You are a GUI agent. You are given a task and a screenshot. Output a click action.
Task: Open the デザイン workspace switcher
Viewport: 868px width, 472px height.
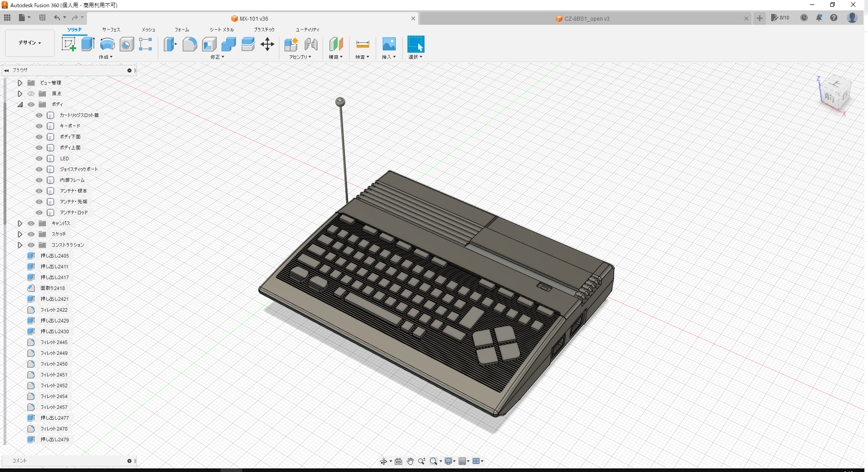[29, 43]
